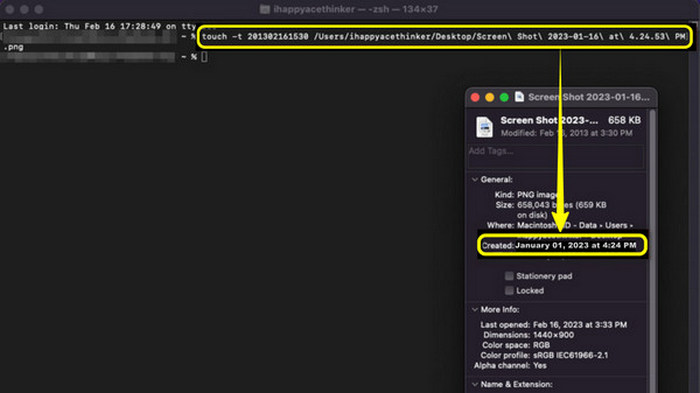Collapse the More Info section
This screenshot has width=700, height=393.
(475, 309)
